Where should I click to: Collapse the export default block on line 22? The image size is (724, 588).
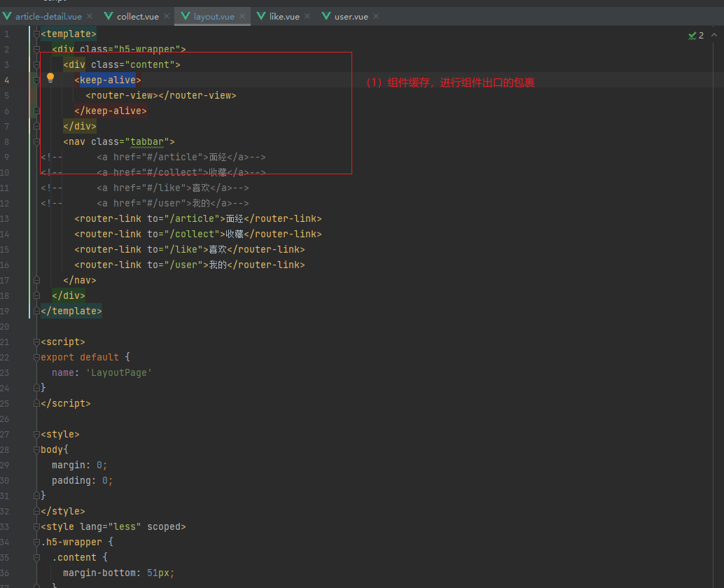pos(36,357)
